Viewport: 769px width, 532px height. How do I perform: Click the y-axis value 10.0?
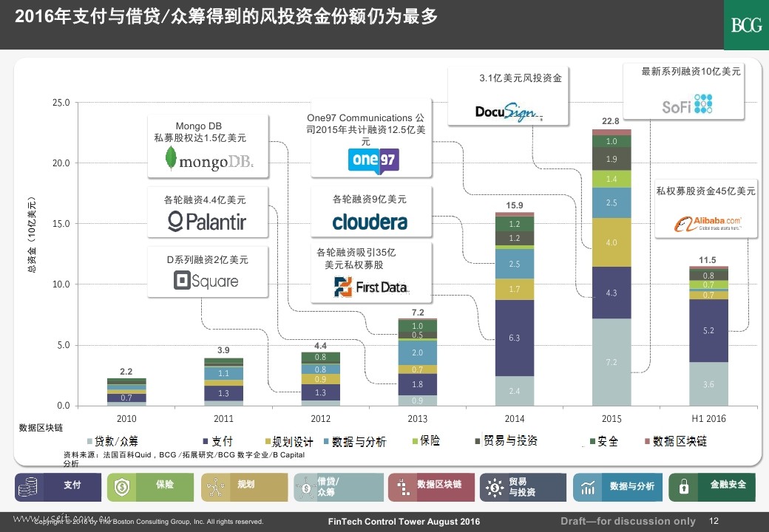(61, 284)
